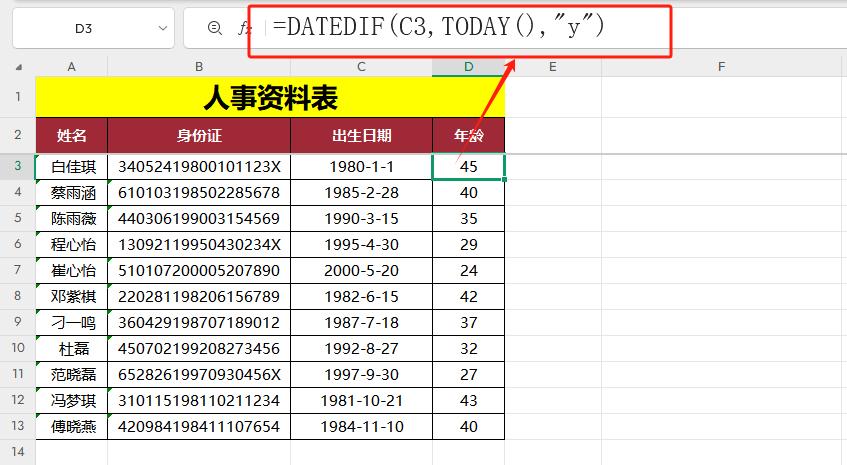Click the name cell 刁一鸣
This screenshot has width=847, height=465.
click(x=71, y=322)
